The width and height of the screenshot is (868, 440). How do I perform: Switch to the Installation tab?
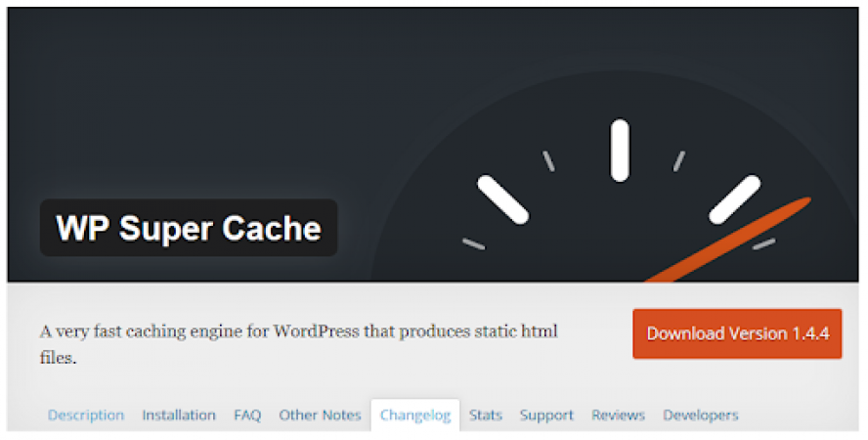179,416
